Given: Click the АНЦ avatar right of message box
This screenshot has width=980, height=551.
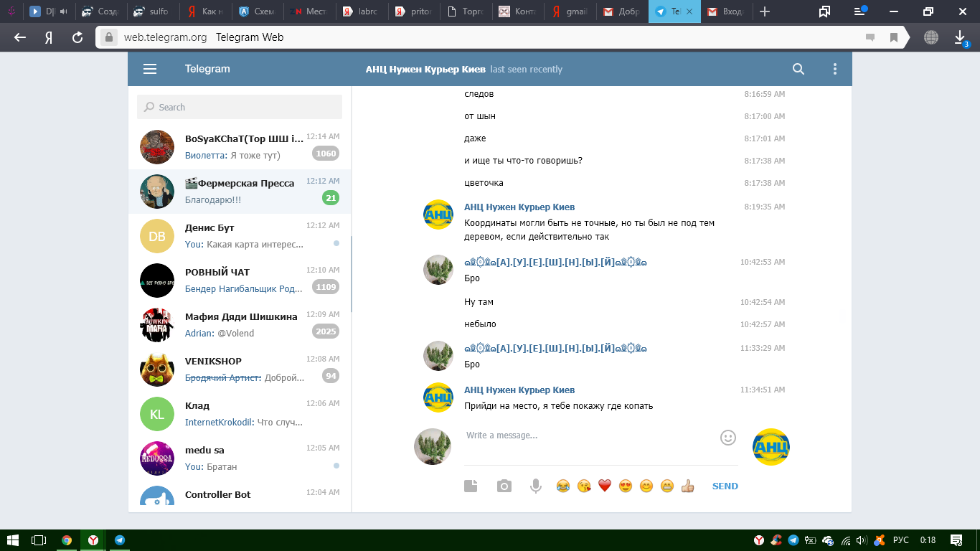Looking at the screenshot, I should [771, 447].
